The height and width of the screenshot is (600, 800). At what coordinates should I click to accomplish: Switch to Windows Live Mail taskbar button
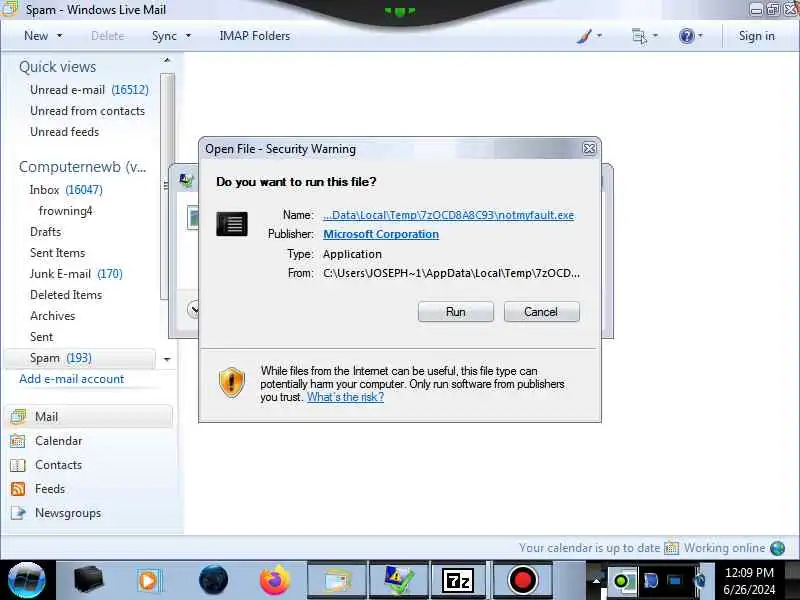tap(337, 580)
